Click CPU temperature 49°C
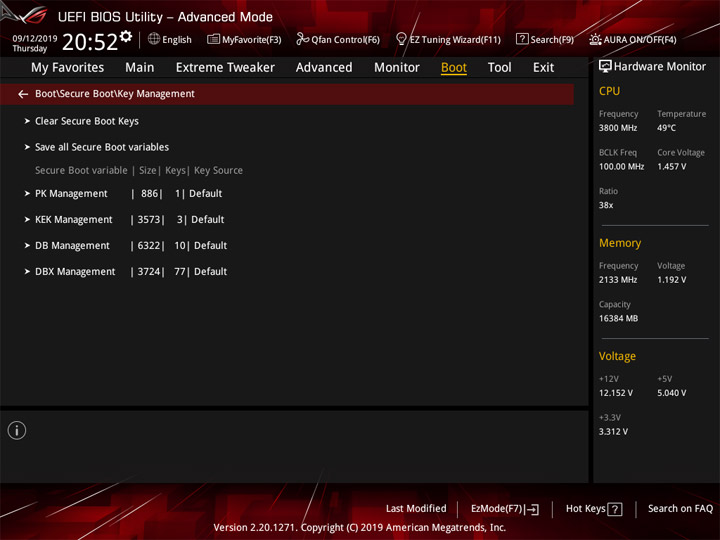The height and width of the screenshot is (540, 720). [x=666, y=128]
